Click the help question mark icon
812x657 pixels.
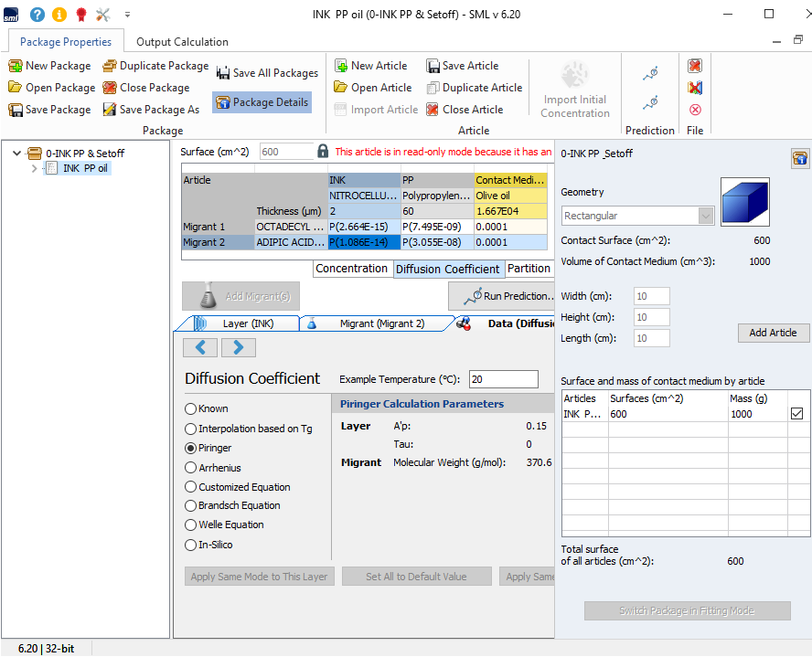37,15
